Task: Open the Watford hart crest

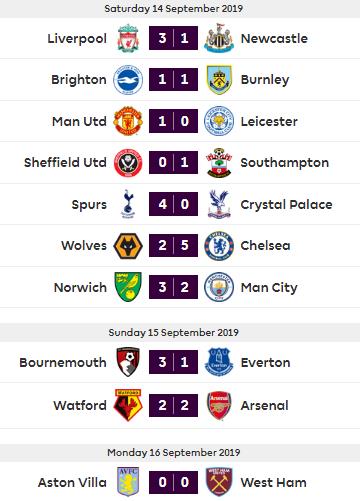Action: pos(128,405)
